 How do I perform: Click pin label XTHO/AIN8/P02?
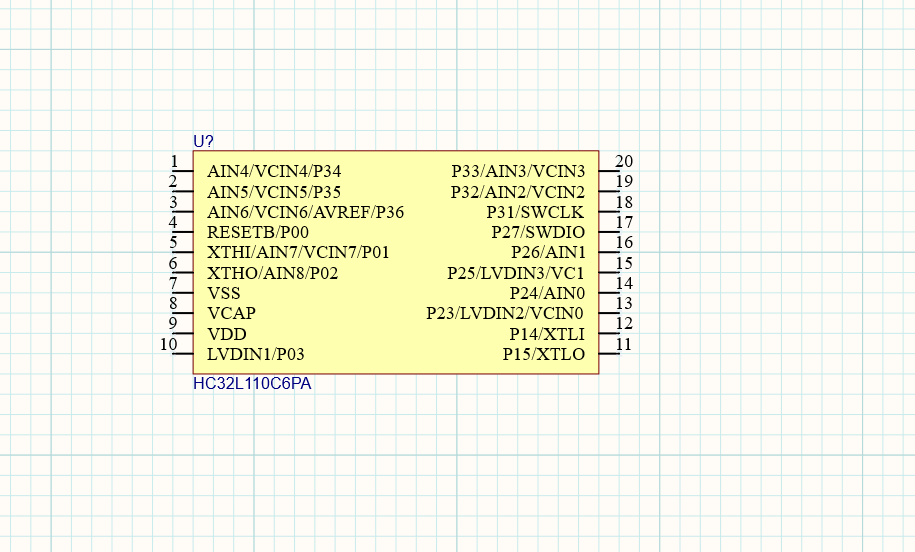pyautogui.click(x=273, y=273)
